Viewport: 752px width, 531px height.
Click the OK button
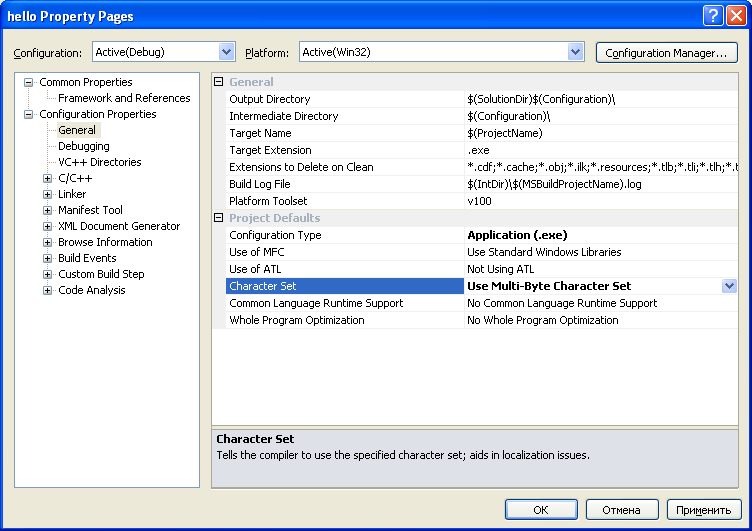coord(541,510)
